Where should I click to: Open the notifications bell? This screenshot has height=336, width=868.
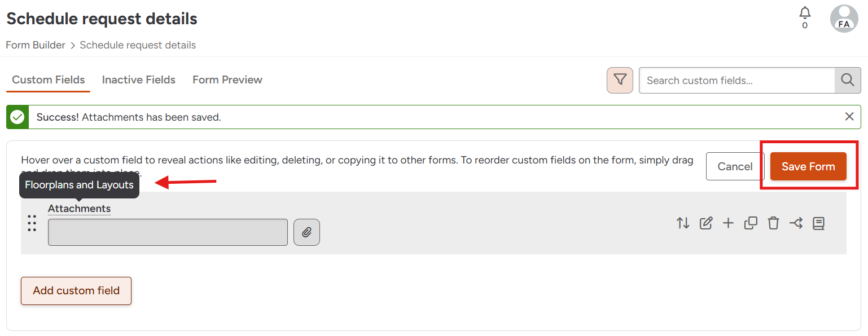(x=805, y=13)
